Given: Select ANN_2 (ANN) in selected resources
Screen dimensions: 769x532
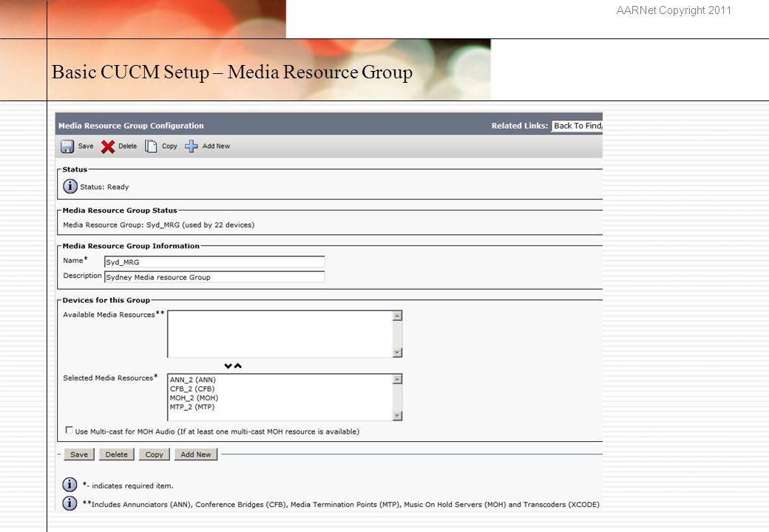Looking at the screenshot, I should 193,380.
